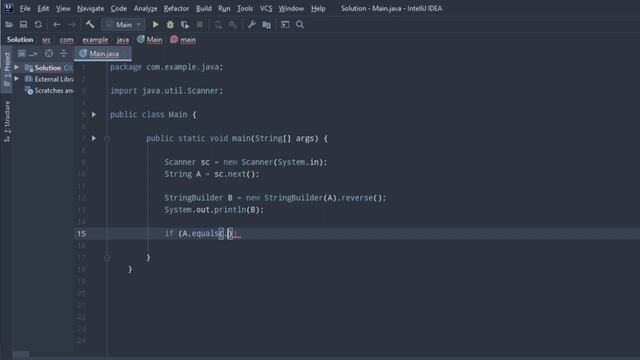The height and width of the screenshot is (360, 640).
Task: Click the IntelliJ IDEA logo icon in title bar
Action: pos(8,8)
